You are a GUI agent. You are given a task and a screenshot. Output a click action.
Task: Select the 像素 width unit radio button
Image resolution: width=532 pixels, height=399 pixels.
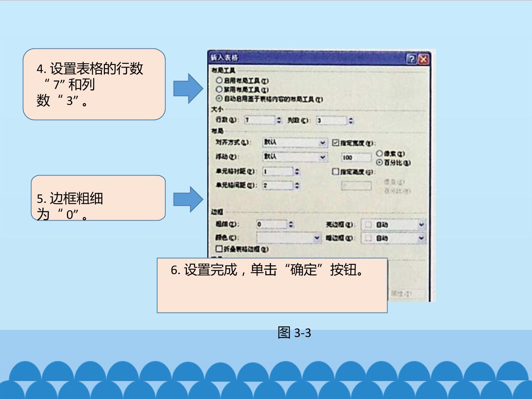coord(379,153)
